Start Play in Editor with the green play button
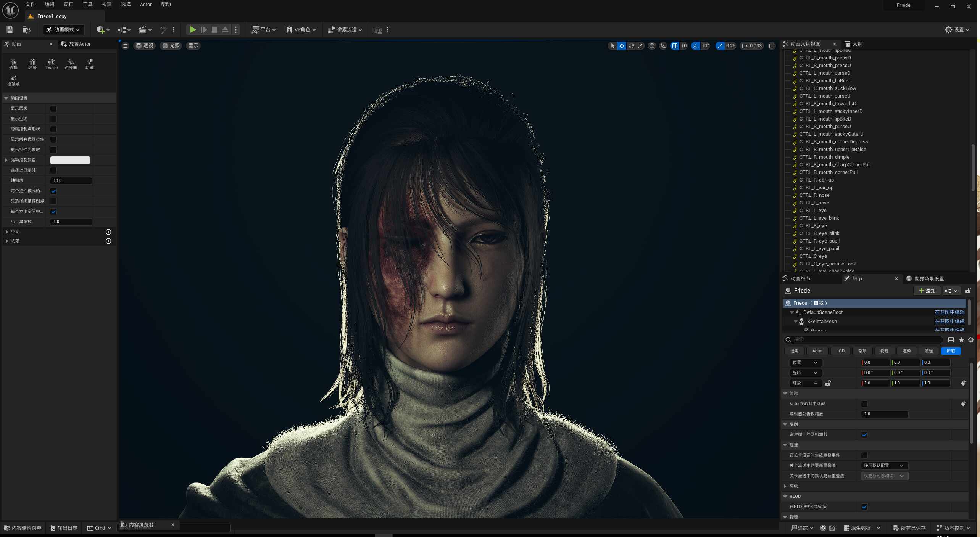Screen dimensions: 980x537 pos(193,29)
